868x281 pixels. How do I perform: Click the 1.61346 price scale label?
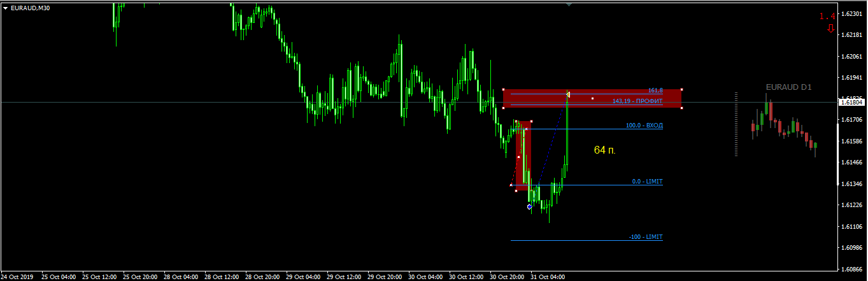(852, 184)
